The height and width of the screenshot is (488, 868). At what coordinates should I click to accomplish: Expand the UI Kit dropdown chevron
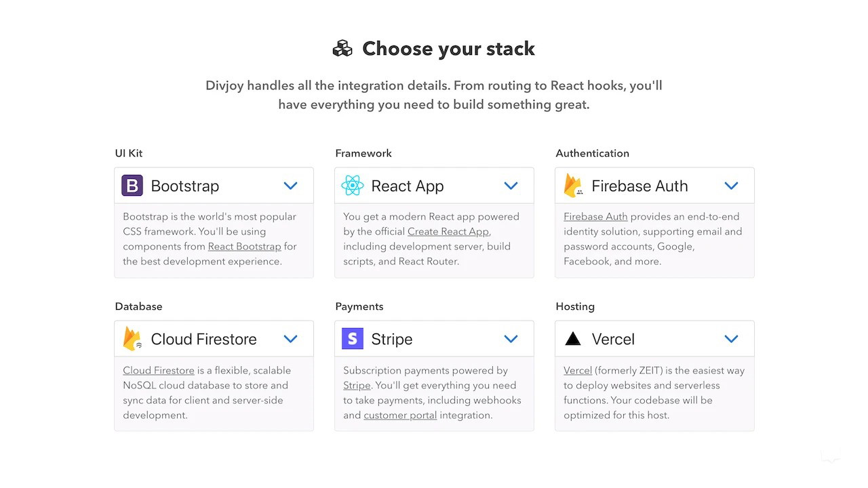(x=291, y=186)
